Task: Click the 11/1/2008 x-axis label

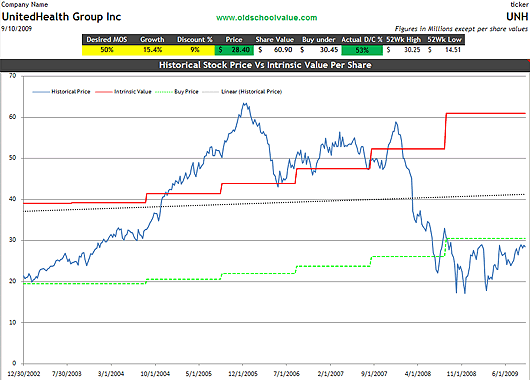Action: [x=461, y=374]
